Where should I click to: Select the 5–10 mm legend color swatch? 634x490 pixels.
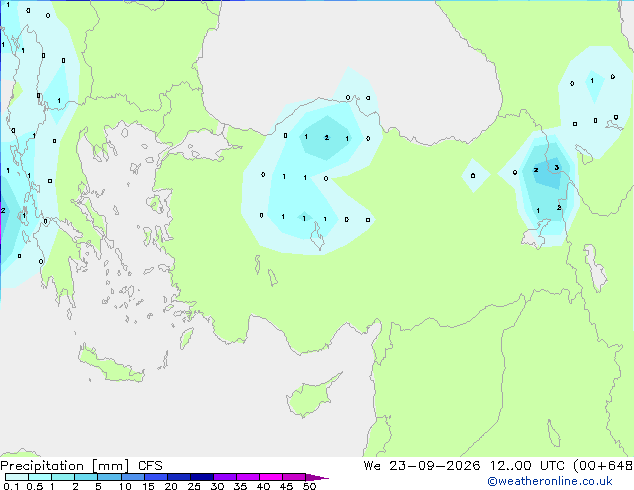click(109, 477)
